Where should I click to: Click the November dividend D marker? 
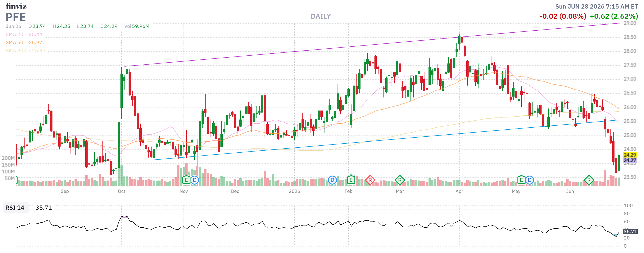point(195,180)
